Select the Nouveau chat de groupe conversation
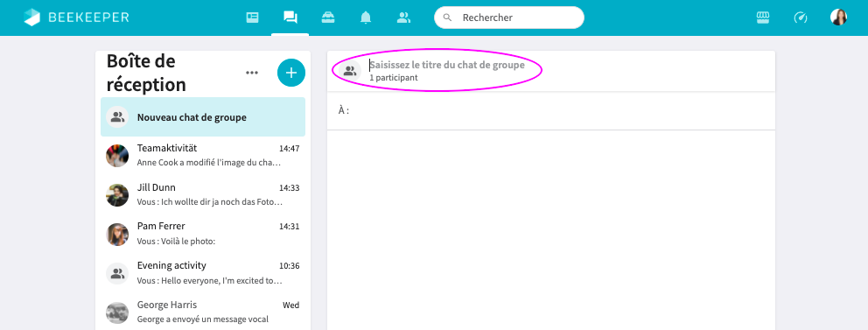This screenshot has width=868, height=330. (203, 116)
